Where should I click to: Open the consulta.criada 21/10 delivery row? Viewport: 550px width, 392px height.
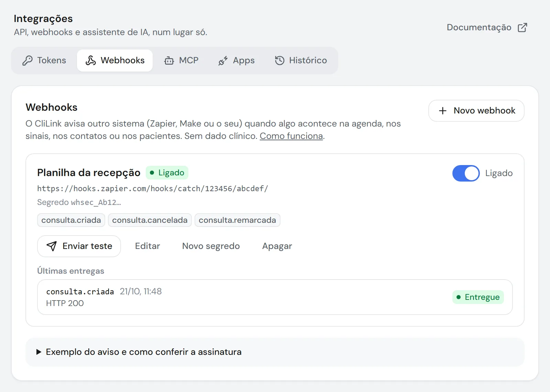tap(275, 297)
